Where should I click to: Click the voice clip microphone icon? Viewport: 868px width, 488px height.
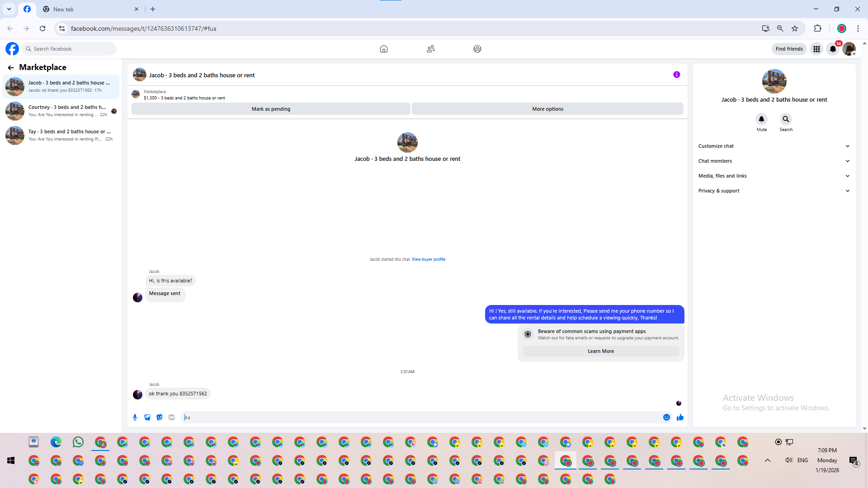coord(135,418)
